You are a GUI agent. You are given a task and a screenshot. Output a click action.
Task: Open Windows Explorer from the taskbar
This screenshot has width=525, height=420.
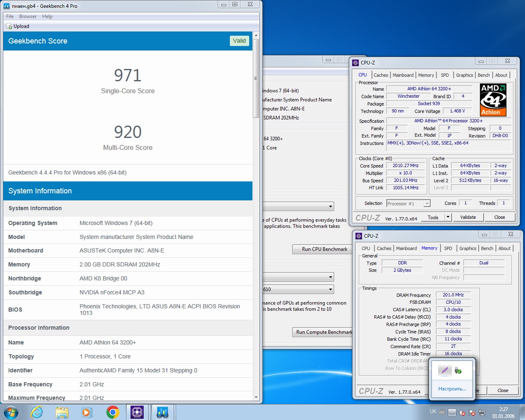coord(62,412)
